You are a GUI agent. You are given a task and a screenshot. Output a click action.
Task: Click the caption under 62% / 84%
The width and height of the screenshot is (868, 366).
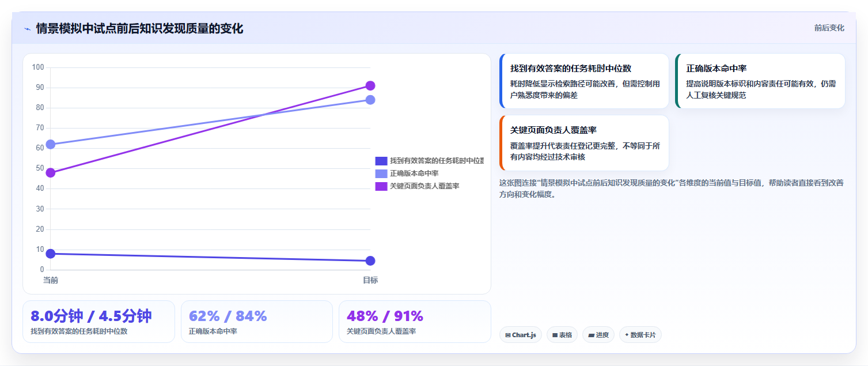pos(213,331)
